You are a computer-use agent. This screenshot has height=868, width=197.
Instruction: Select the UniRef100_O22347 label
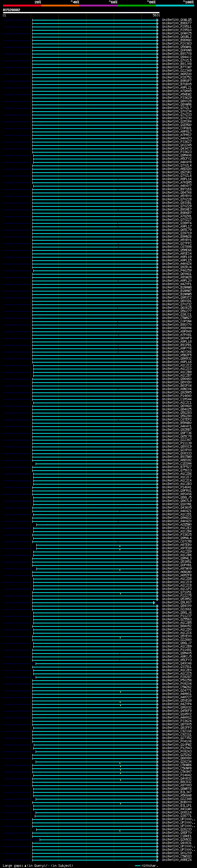tap(177, 440)
